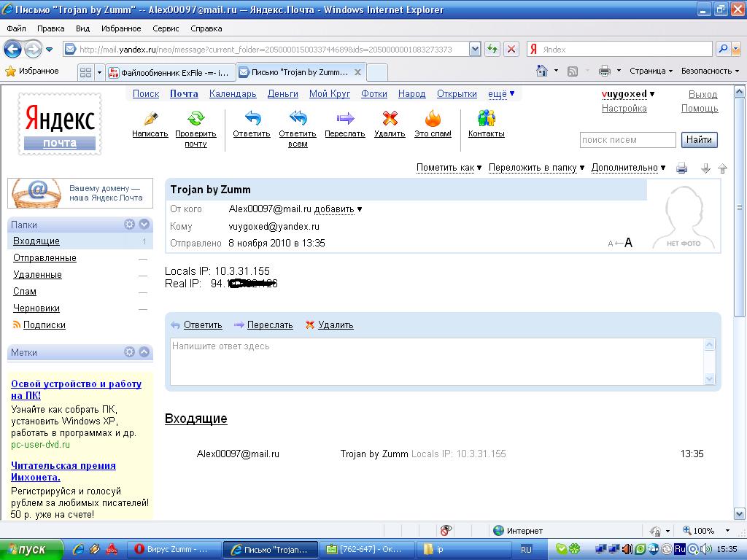The image size is (747, 560).
Task: Open the Страница command bar menu
Action: click(x=651, y=71)
